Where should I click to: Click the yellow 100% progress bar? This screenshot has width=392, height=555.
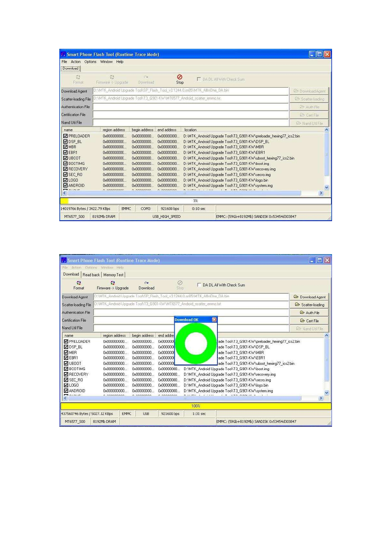196,406
